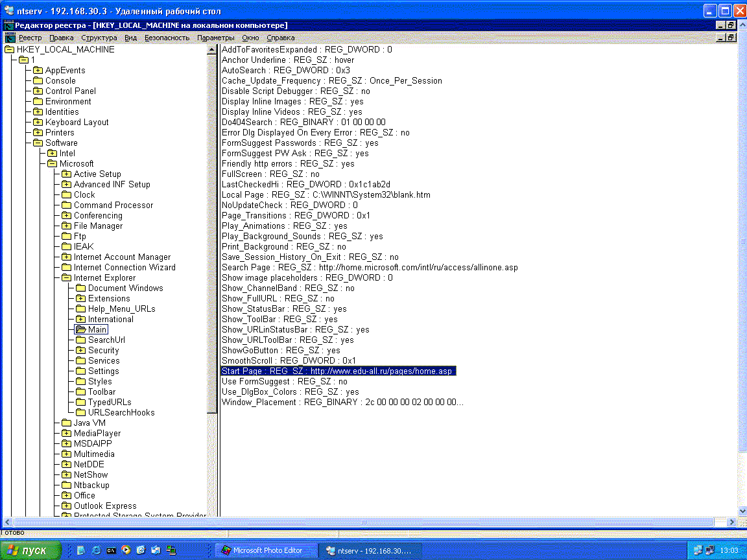Viewport: 747px width, 560px height.
Task: Open the Правка menu
Action: [62, 38]
